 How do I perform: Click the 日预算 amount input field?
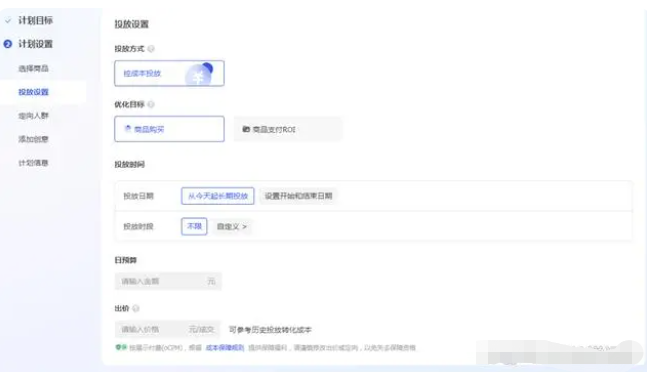(x=168, y=281)
